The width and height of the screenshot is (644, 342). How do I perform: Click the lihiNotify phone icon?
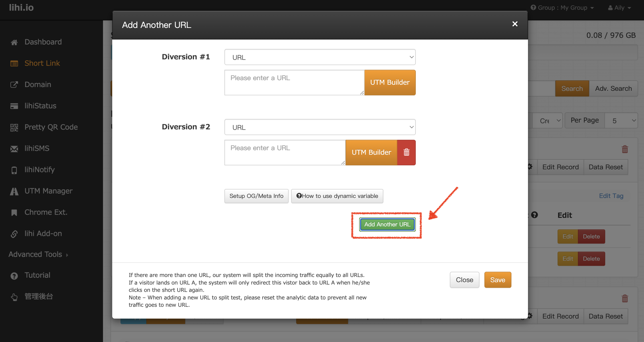click(14, 170)
